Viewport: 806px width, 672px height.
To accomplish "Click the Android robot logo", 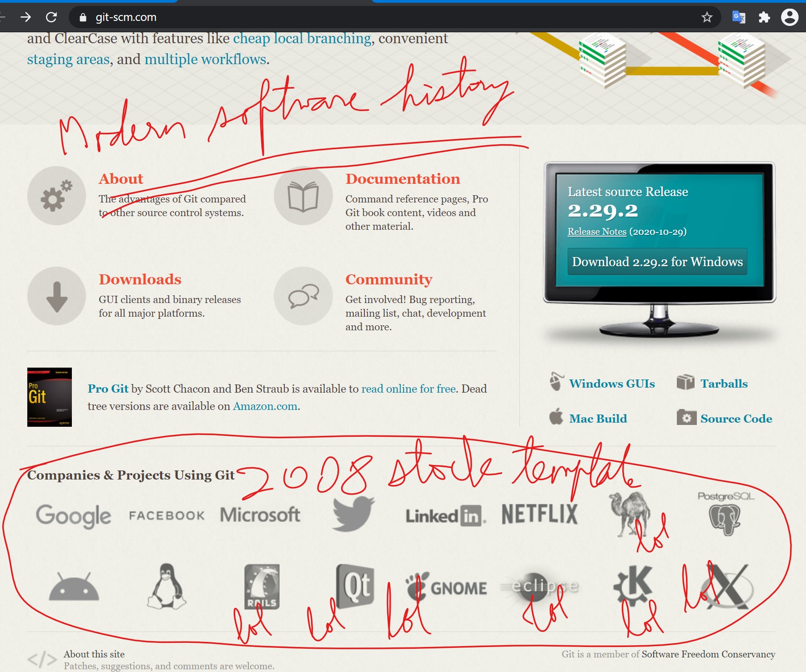I will point(74,587).
